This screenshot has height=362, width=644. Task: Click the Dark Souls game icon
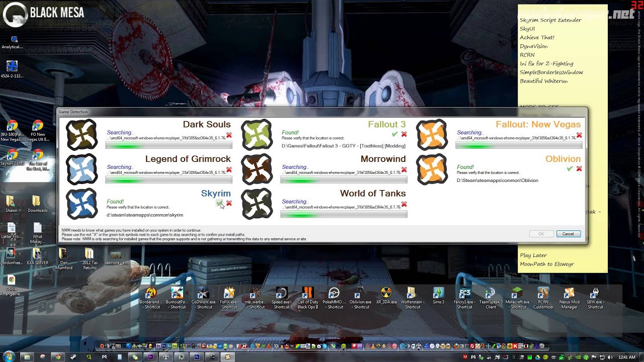pos(82,135)
